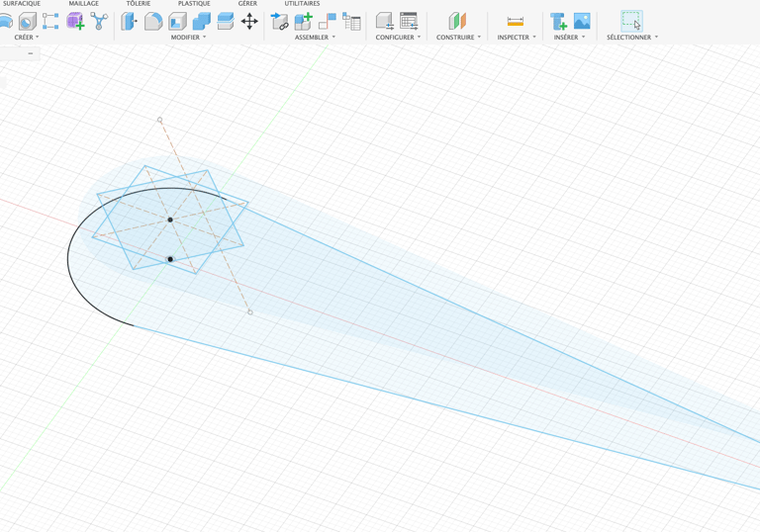Screen dimensions: 760x532
Task: Expand the ASSEMBLER dropdown menu
Action: (x=315, y=38)
